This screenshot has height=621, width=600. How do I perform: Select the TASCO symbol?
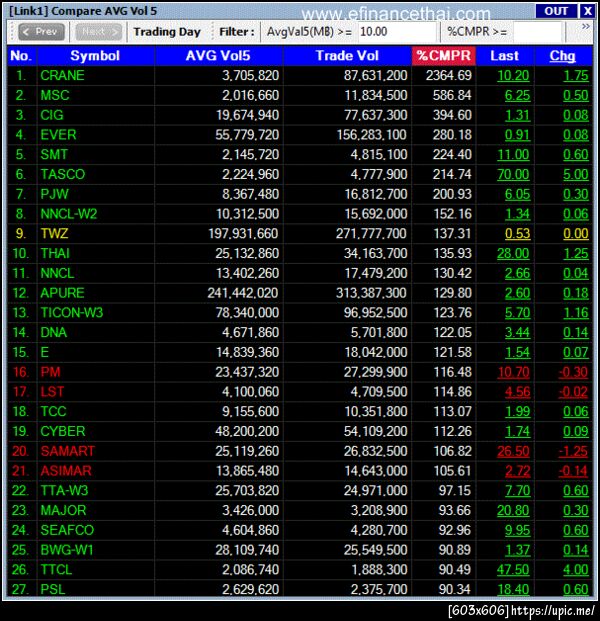[63, 174]
